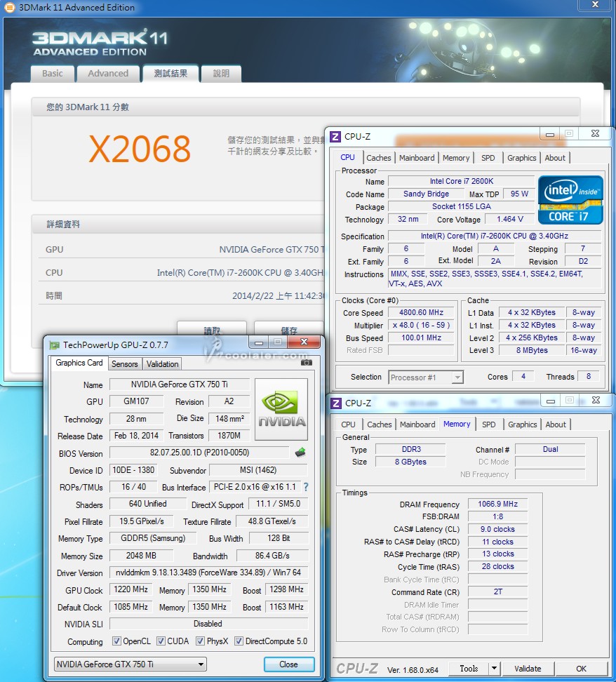Click the Z icon of the CPU-Z processor window
The width and height of the screenshot is (616, 682).
[x=335, y=137]
